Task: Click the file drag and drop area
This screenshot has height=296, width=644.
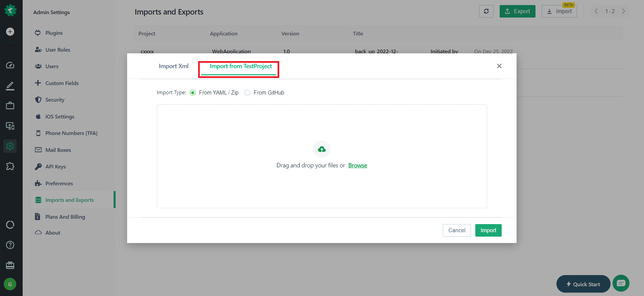Action: pyautogui.click(x=322, y=156)
